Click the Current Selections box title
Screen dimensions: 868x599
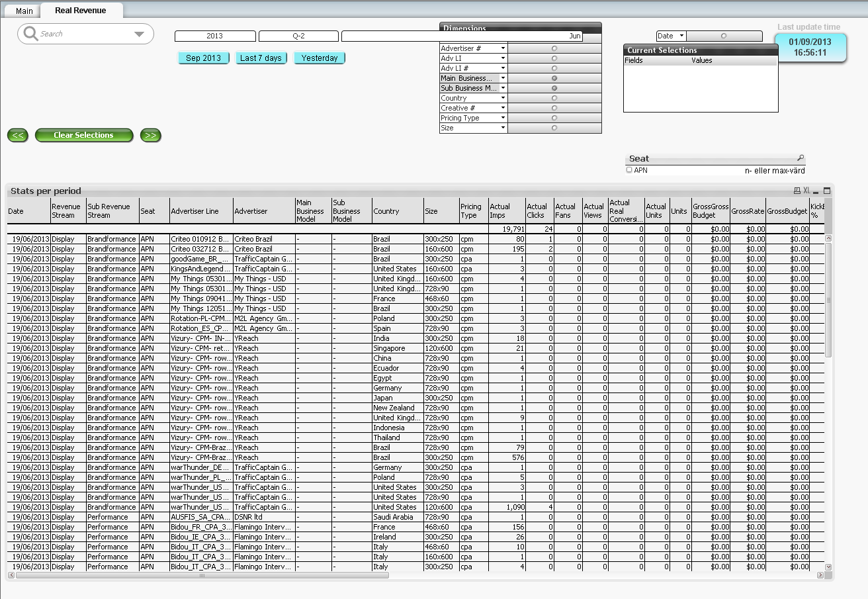pos(701,50)
